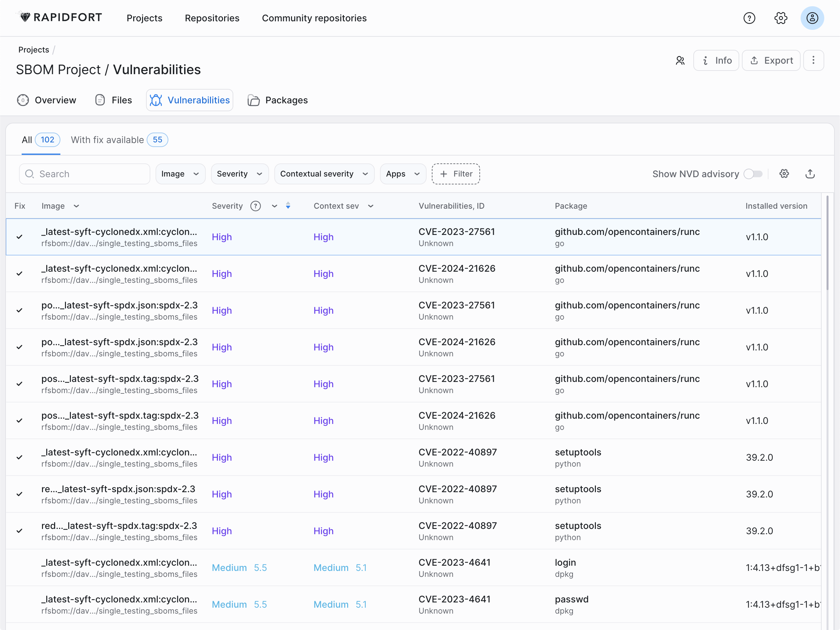Go to Repositories in top navigation
Screen dimensions: 840x630
(212, 18)
